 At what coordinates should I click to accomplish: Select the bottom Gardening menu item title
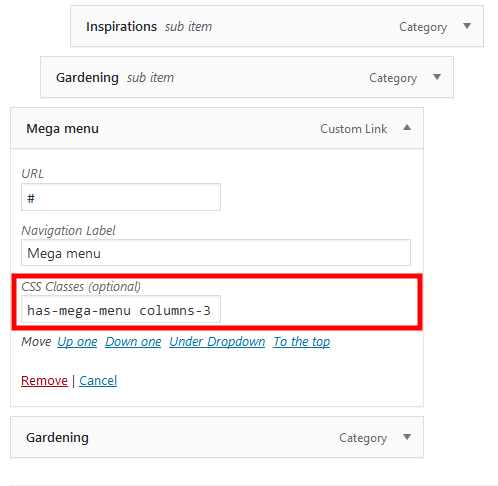[57, 438]
